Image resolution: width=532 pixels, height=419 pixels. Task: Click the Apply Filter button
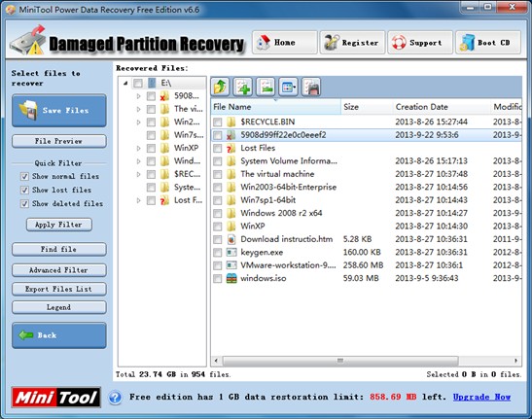[x=59, y=225]
